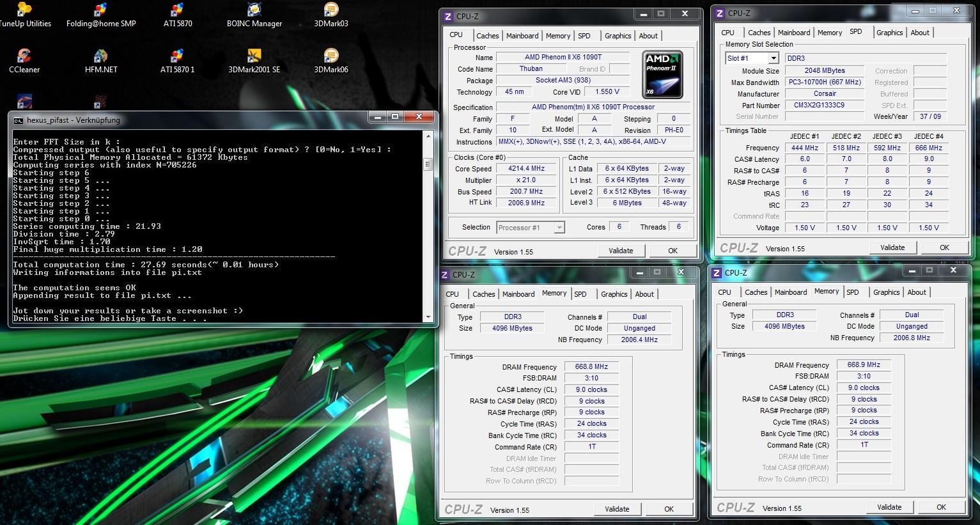980x525 pixels.
Task: Select SPD tab in the CPU-tab CPU-Z window
Action: click(584, 36)
